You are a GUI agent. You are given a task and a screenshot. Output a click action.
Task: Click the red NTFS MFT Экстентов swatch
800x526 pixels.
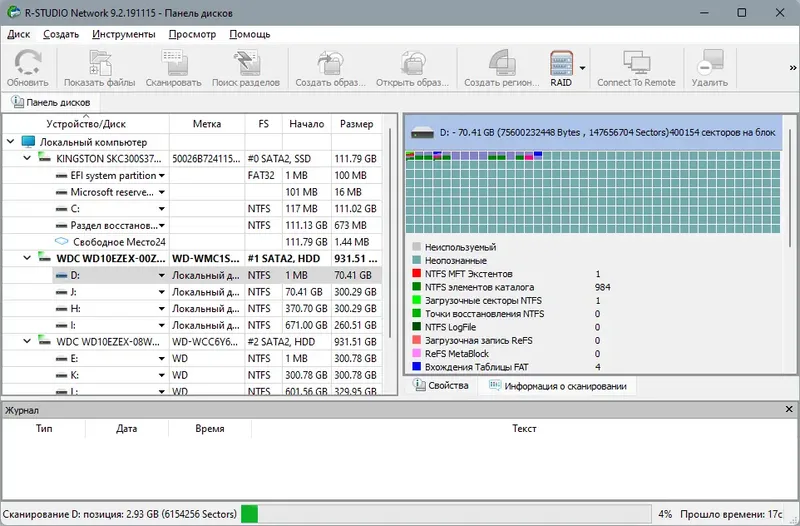pyautogui.click(x=416, y=273)
